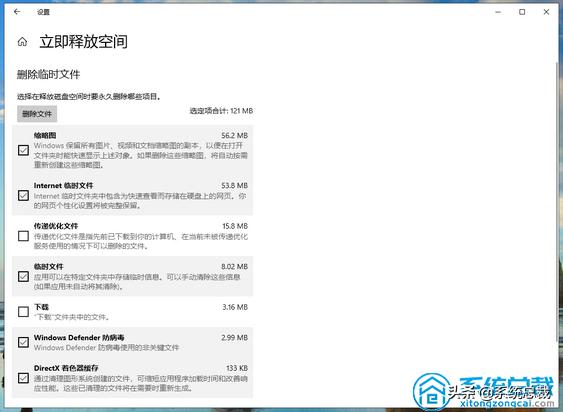The width and height of the screenshot is (563, 412).
Task: Select the 下载 item title
Action: [41, 307]
